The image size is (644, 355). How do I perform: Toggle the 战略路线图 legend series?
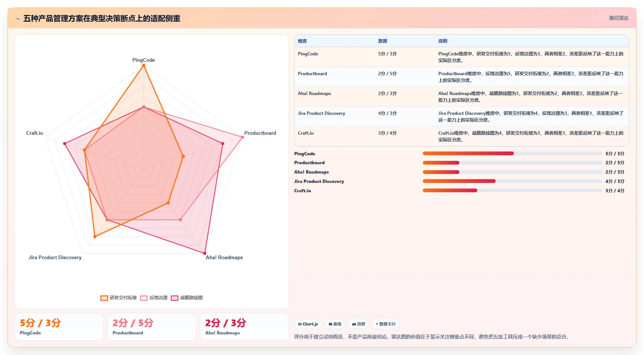tap(187, 298)
